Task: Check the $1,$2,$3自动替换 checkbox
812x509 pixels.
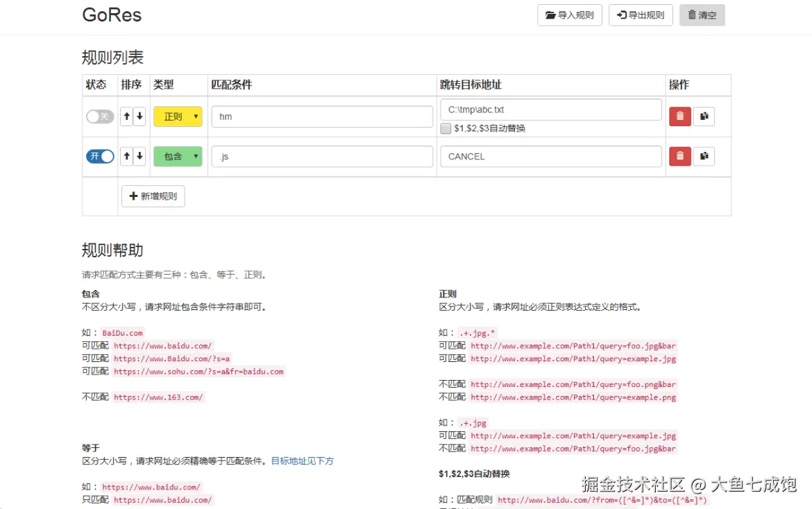Action: coord(446,128)
